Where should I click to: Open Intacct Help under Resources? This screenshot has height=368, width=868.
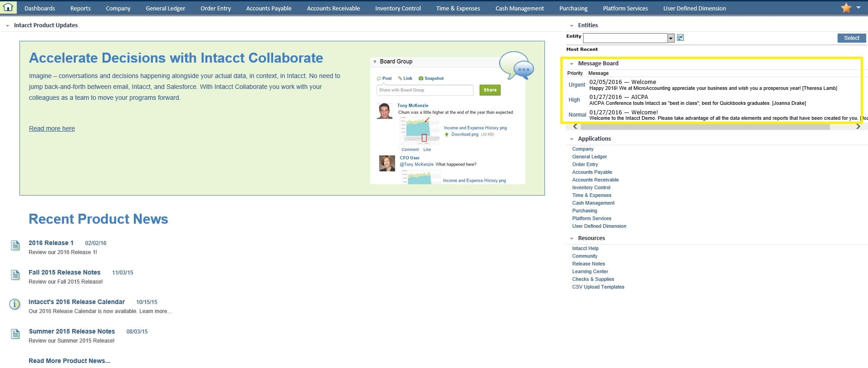(x=585, y=248)
